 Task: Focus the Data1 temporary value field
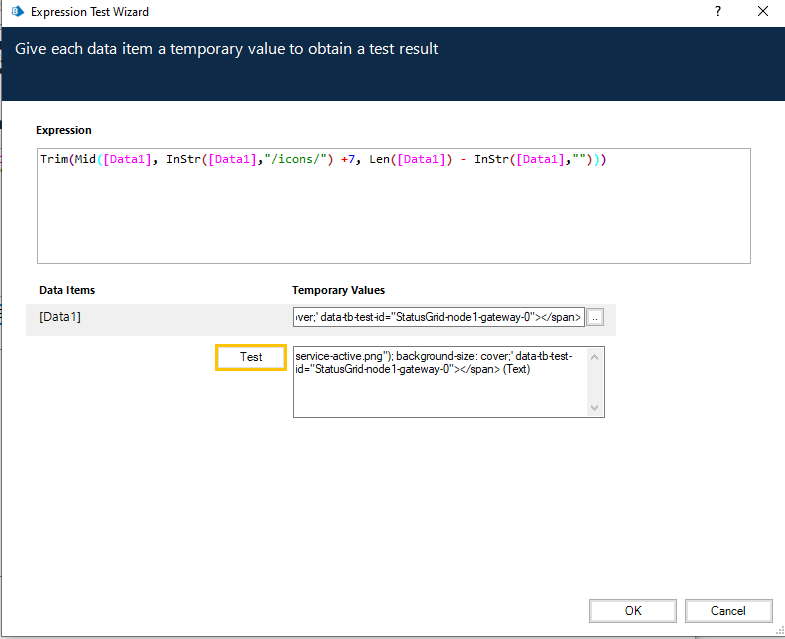pyautogui.click(x=438, y=317)
